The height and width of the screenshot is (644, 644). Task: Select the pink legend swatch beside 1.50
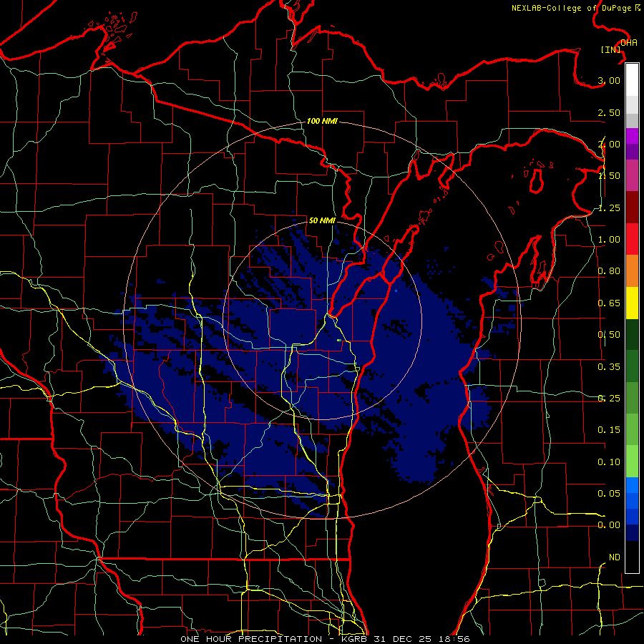coord(632,175)
